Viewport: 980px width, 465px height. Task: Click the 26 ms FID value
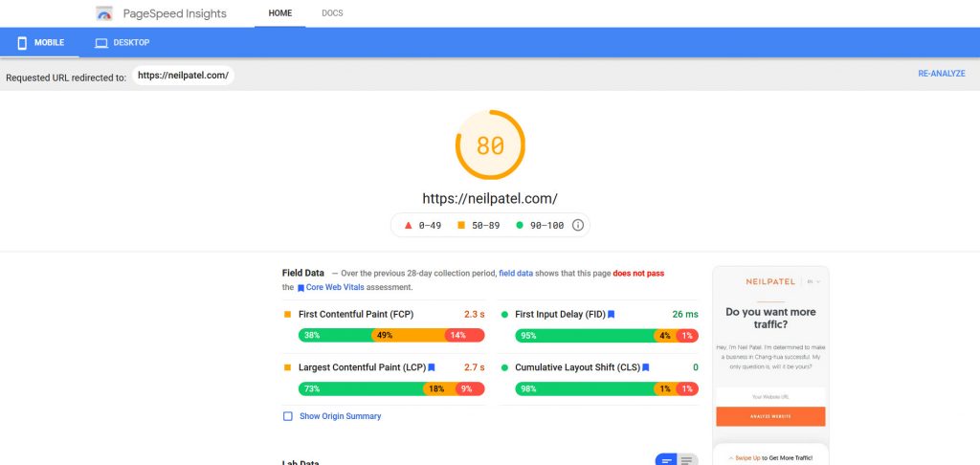(685, 315)
